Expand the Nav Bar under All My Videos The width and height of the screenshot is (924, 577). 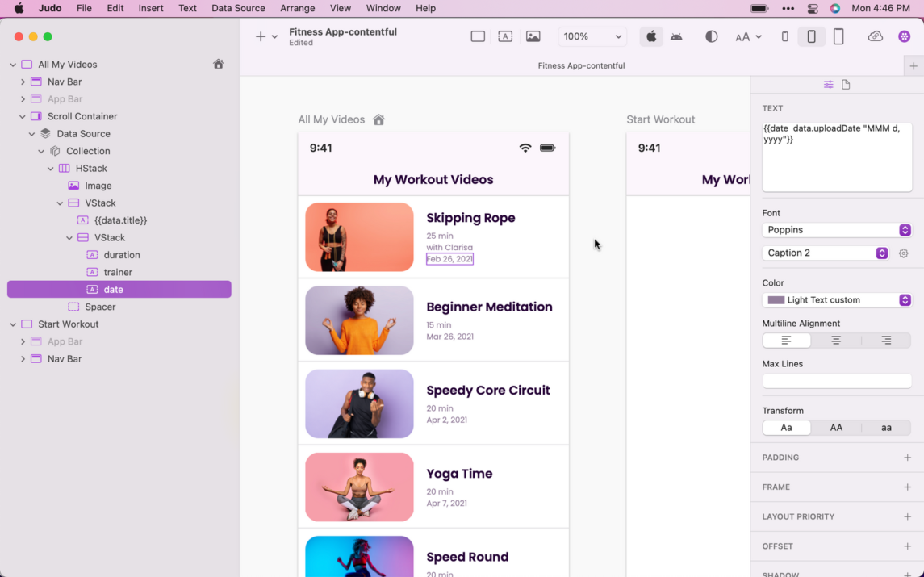23,82
